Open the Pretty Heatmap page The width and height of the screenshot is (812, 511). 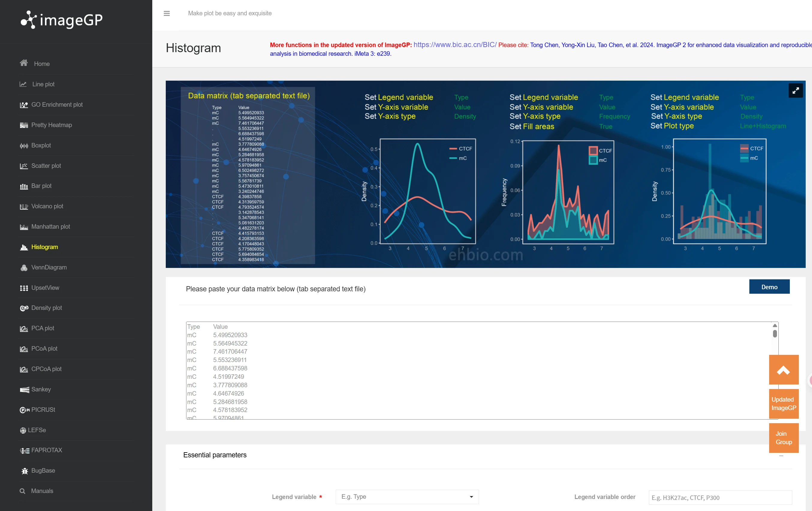pos(51,125)
